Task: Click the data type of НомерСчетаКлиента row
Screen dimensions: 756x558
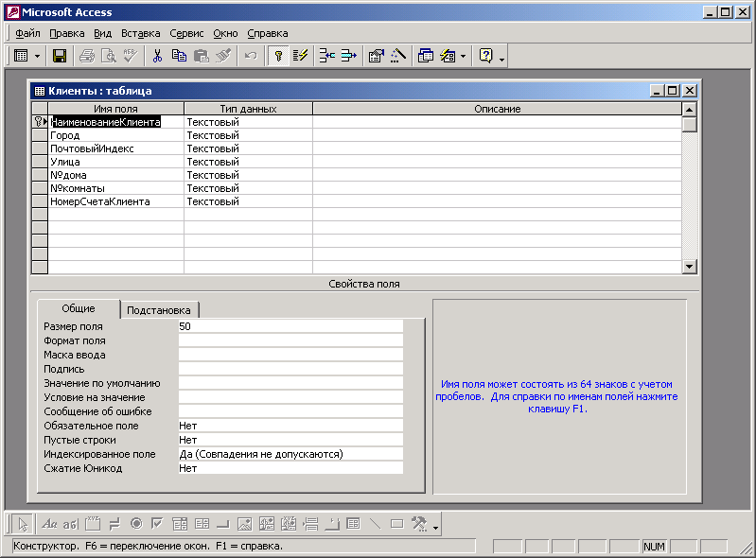Action: point(248,201)
